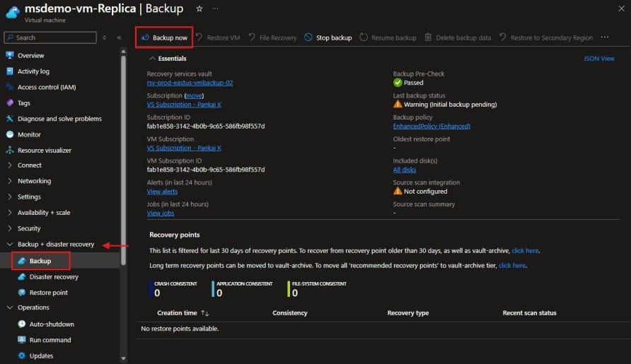Click the VM Subscription ID value
Image resolution: width=631 pixels, height=364 pixels.
(206, 170)
